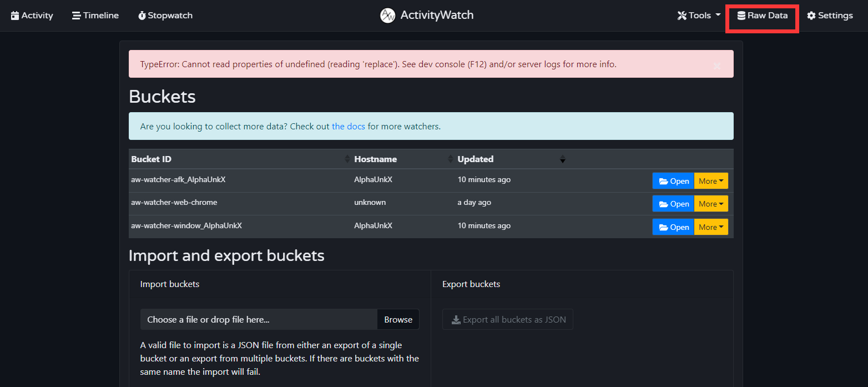Sort buckets by Updated column
868x387 pixels.
475,159
